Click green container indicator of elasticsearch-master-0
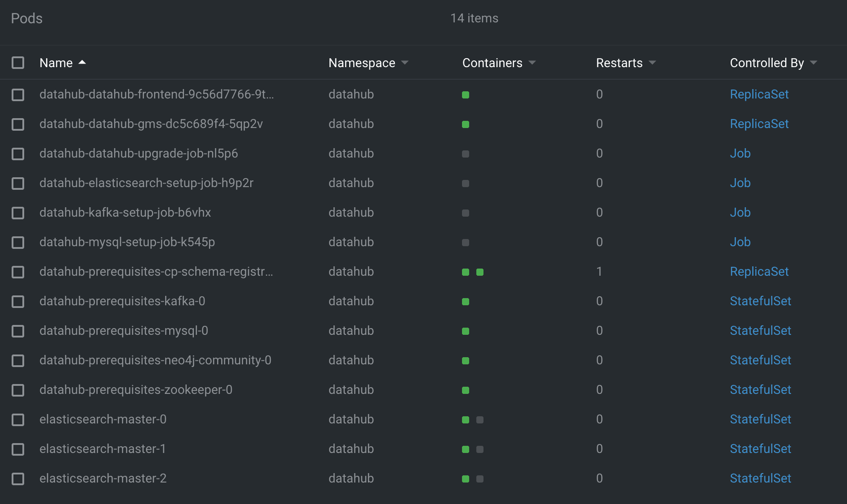This screenshot has width=847, height=504. pyautogui.click(x=466, y=419)
